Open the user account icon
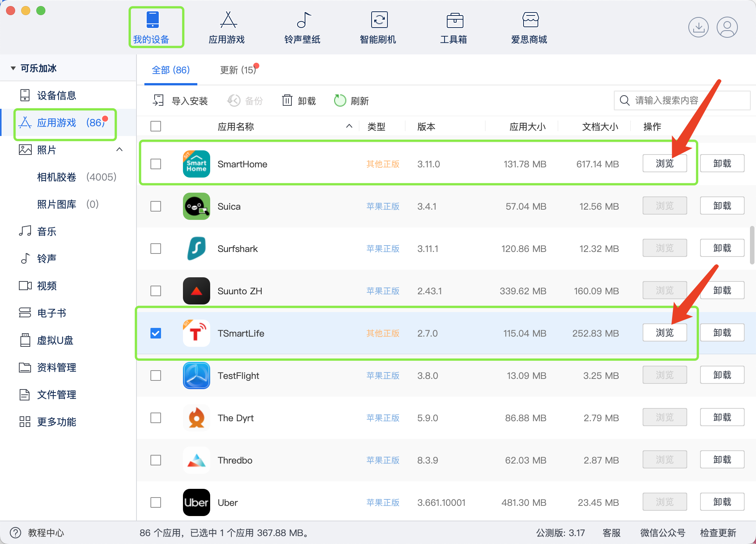 (727, 27)
